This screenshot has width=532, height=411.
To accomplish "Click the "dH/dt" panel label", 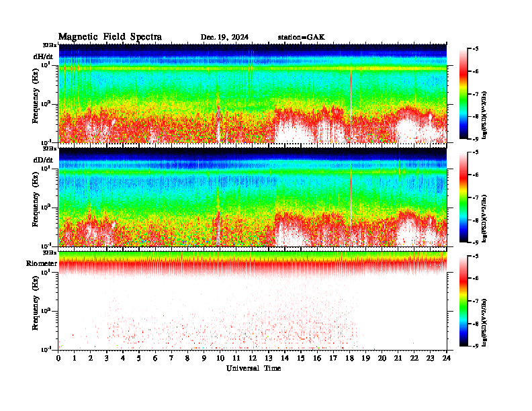I will [43, 56].
